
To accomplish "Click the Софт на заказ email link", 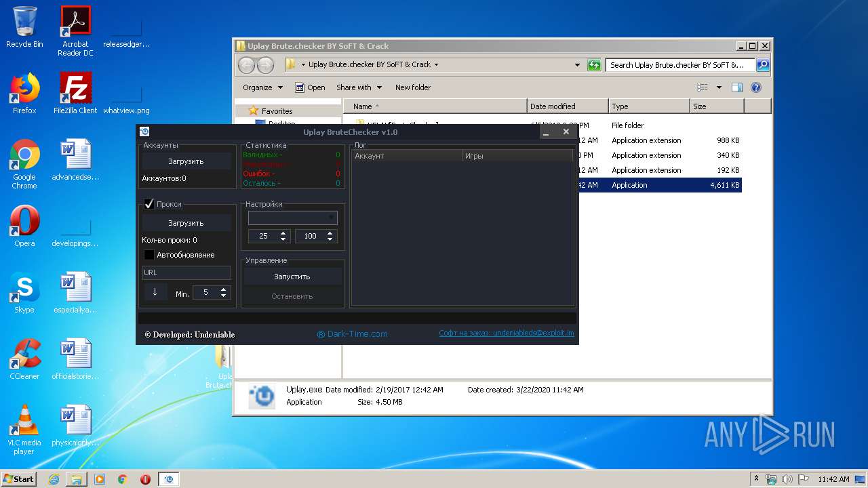I will coord(507,333).
